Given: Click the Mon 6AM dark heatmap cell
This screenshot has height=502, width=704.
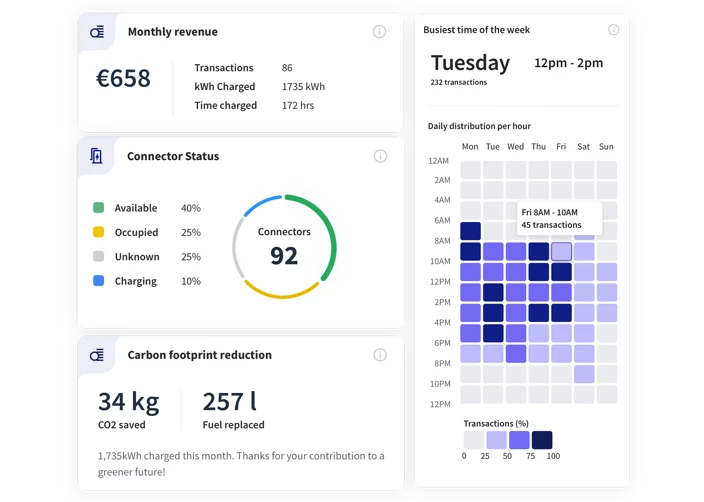Looking at the screenshot, I should 470,231.
